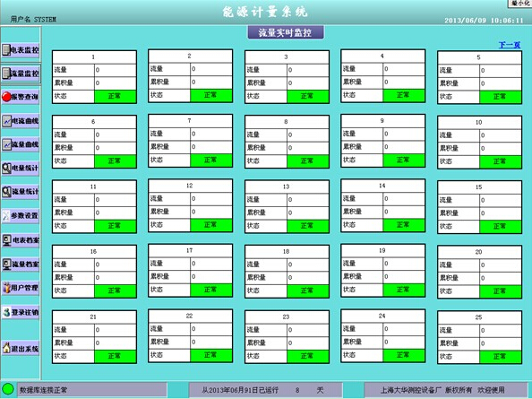Click the 流量实时监控 title button

click(x=286, y=32)
